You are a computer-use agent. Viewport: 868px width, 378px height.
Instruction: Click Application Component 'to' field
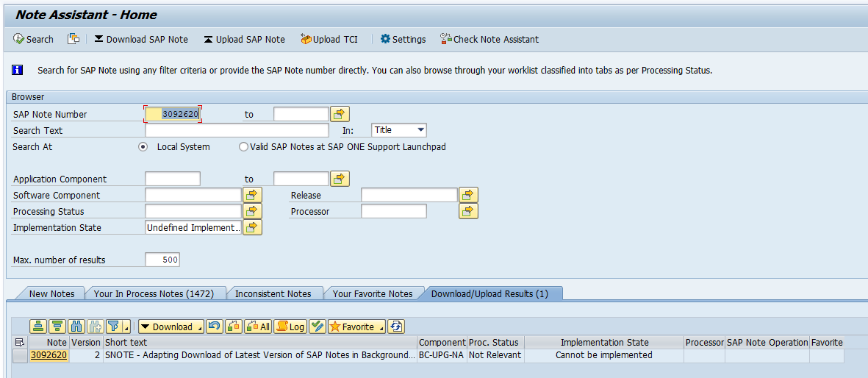[x=301, y=179]
